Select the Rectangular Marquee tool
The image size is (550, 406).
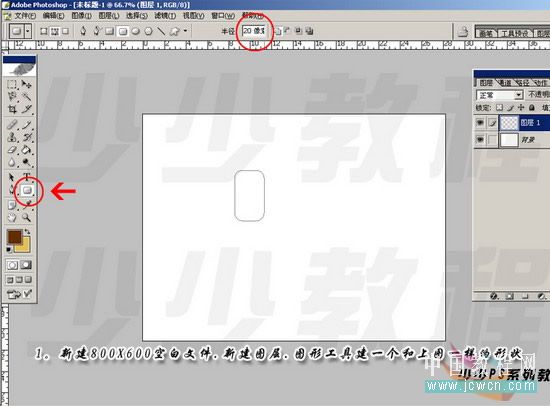pos(12,84)
